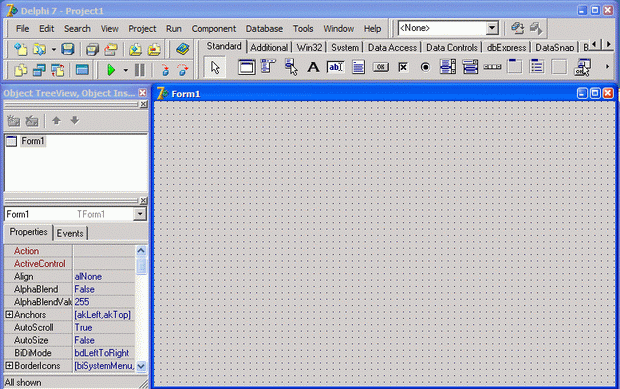Select the RadioGroup component icon
Viewport: 620px width, 389px height.
(537, 67)
